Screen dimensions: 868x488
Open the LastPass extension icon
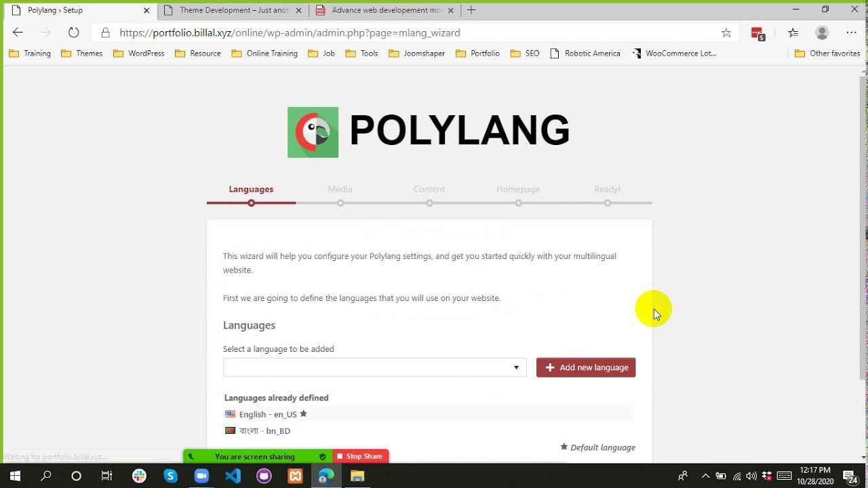point(758,33)
